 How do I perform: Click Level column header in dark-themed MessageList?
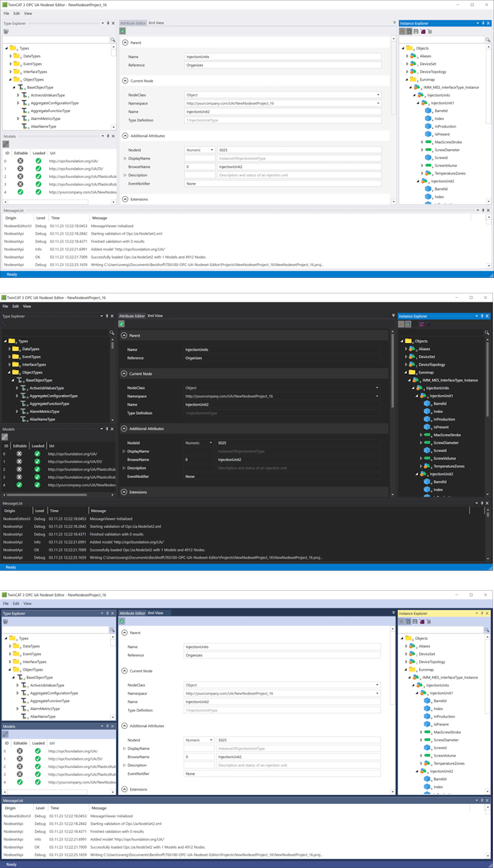40,510
